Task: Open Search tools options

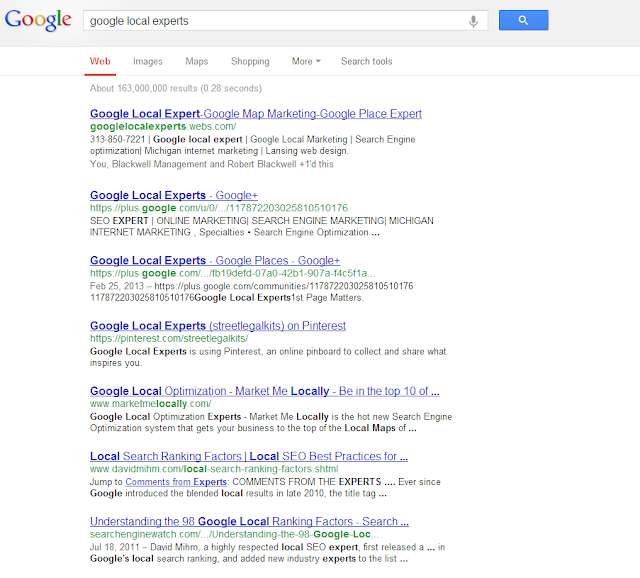Action: click(x=367, y=61)
